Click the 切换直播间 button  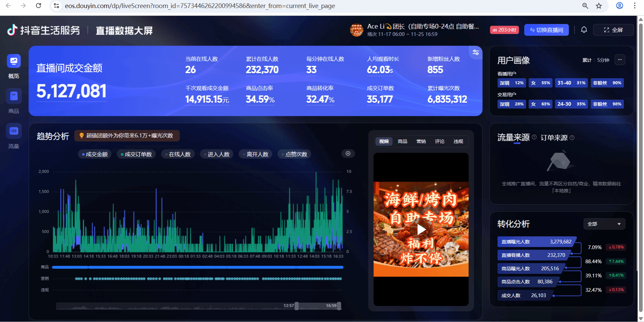point(546,30)
